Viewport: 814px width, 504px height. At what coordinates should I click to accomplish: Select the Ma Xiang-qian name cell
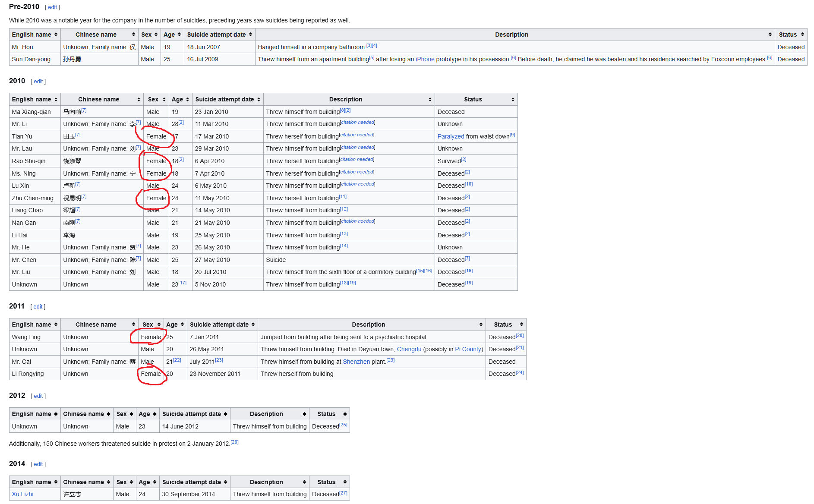tap(35, 112)
